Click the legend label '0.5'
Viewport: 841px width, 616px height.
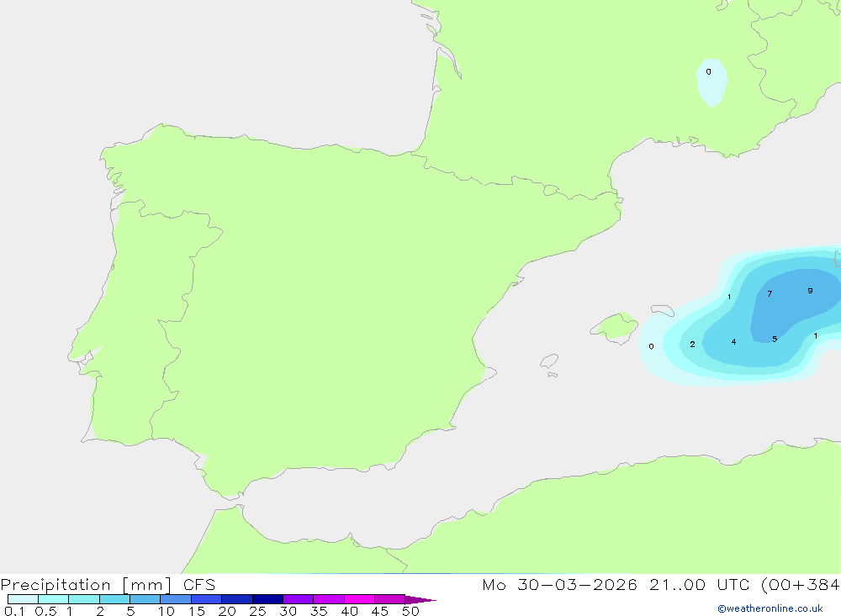pyautogui.click(x=45, y=611)
